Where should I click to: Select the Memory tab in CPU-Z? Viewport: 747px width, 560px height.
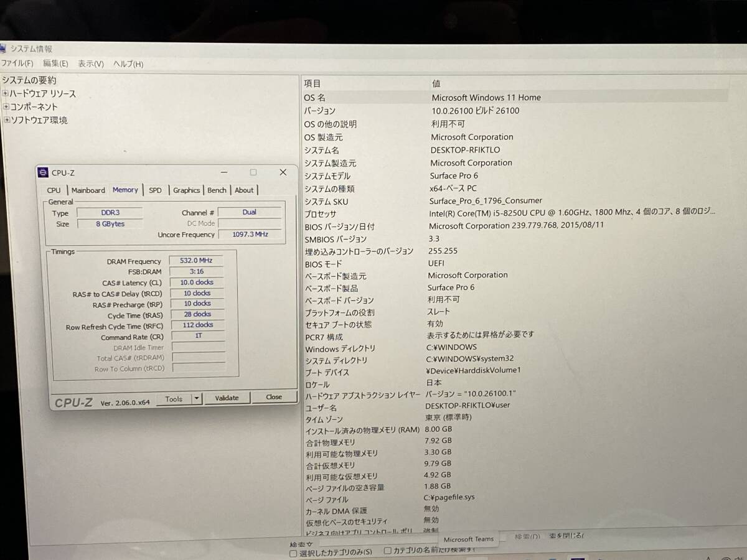pyautogui.click(x=125, y=190)
